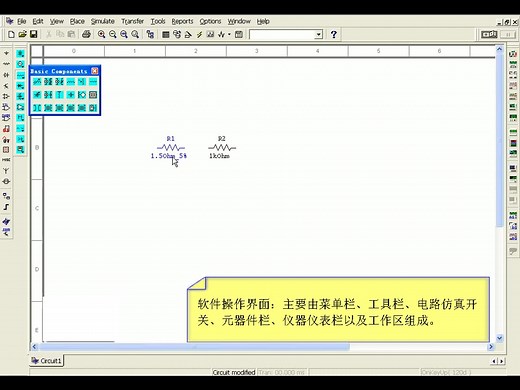
Task: Open an existing circuit file
Action: click(22, 34)
